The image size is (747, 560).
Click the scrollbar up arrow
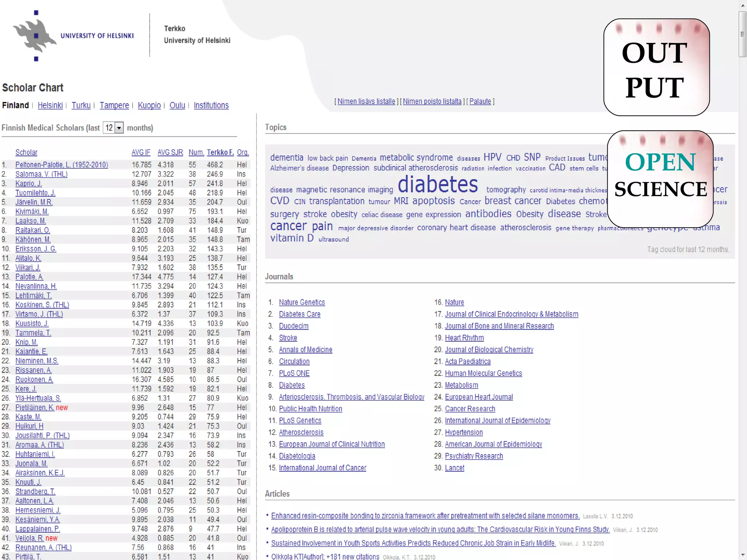pyautogui.click(x=743, y=5)
